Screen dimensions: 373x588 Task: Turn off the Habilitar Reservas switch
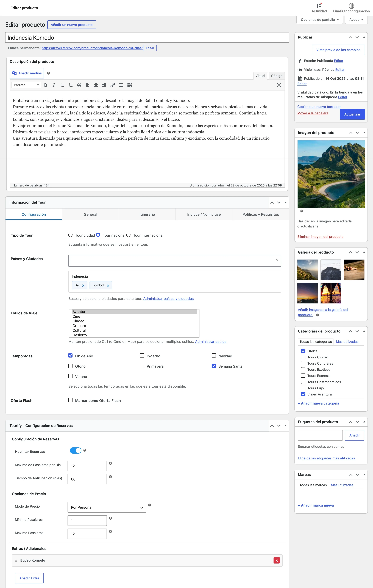click(x=75, y=450)
